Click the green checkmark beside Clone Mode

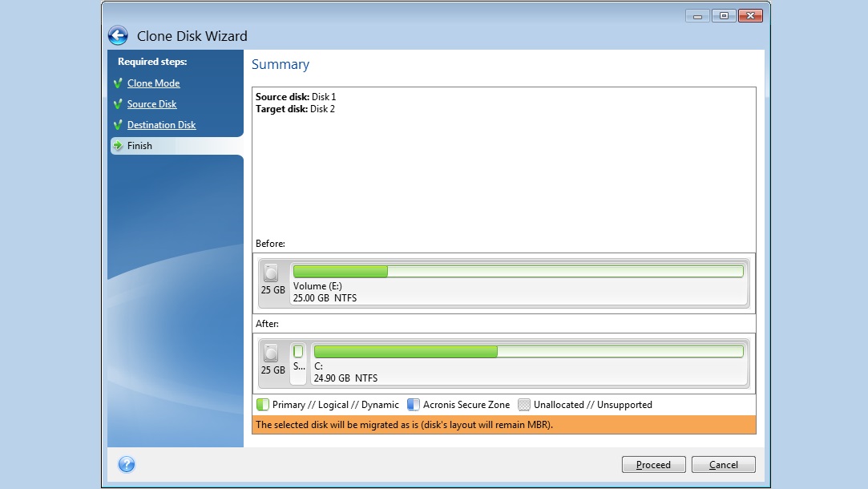[117, 83]
